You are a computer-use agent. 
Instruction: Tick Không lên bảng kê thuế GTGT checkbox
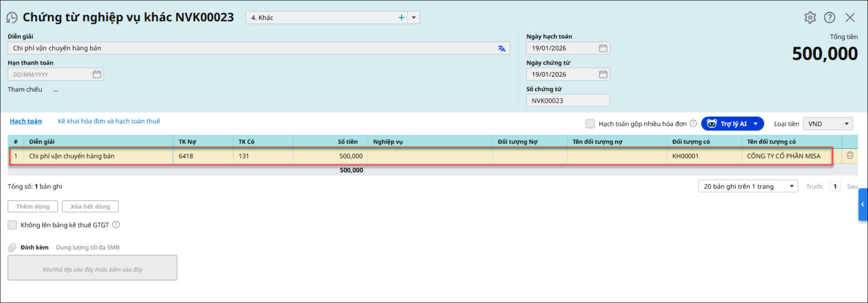click(x=12, y=225)
